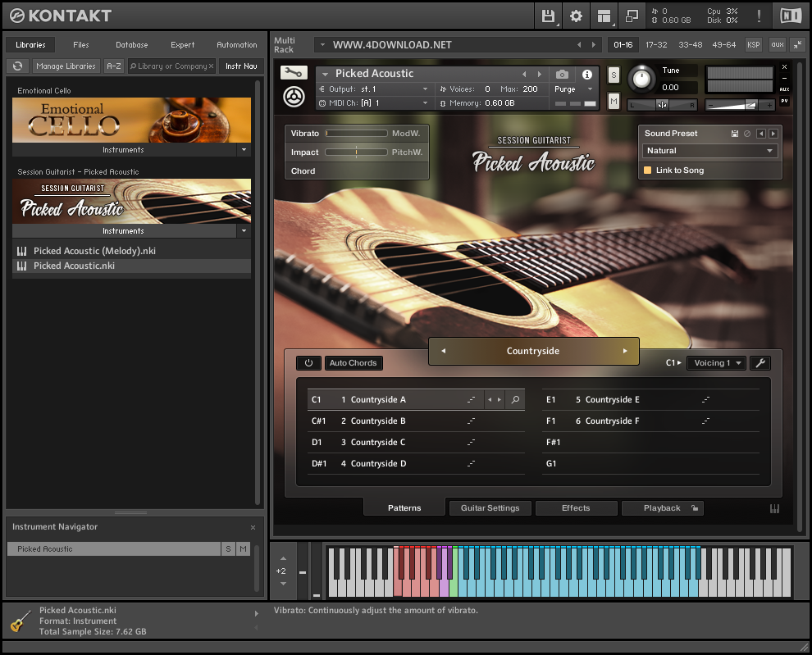Screen dimensions: 812x655
Task: Refresh the library list icon
Action: 17,66
